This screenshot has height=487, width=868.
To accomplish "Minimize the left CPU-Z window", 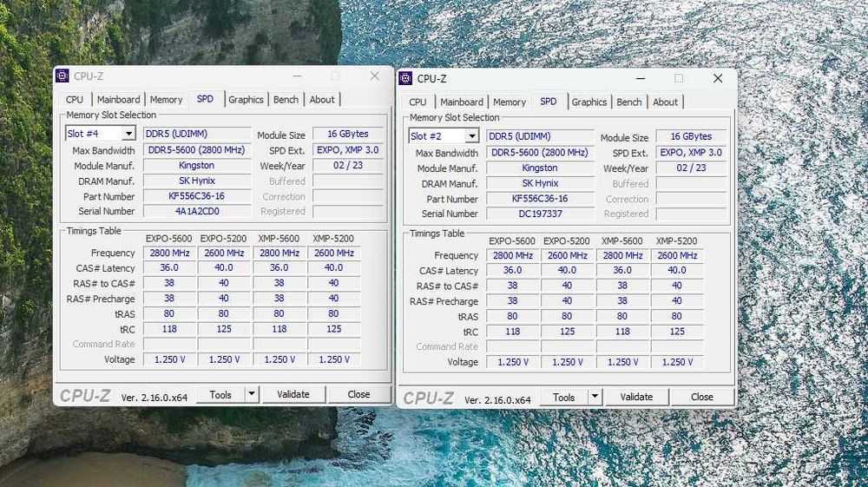I will coord(297,76).
